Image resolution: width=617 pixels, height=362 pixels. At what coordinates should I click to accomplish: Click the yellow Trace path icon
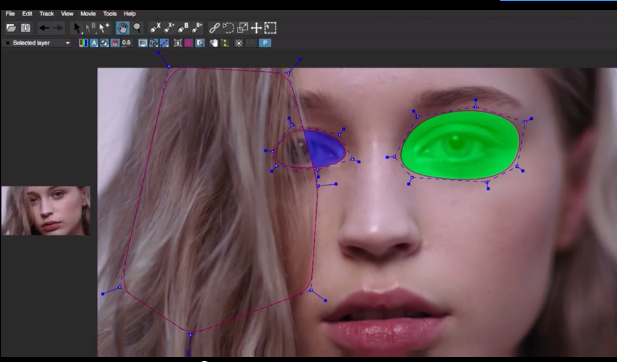tap(225, 43)
